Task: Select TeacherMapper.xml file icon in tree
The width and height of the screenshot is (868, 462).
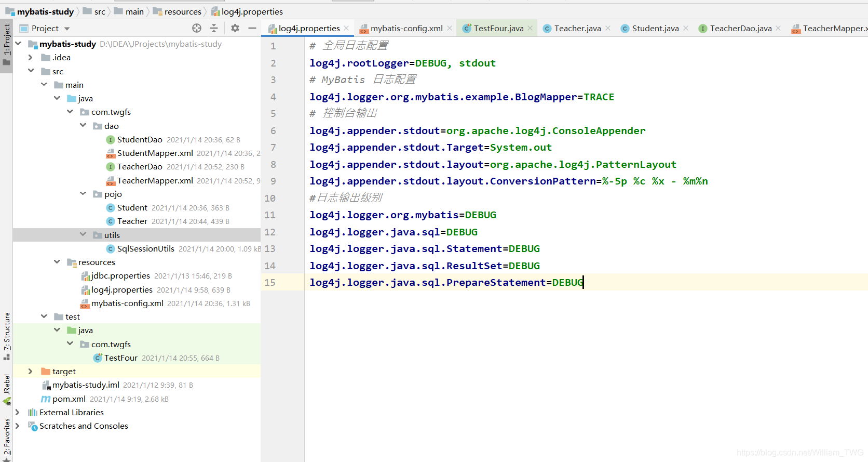Action: click(110, 180)
